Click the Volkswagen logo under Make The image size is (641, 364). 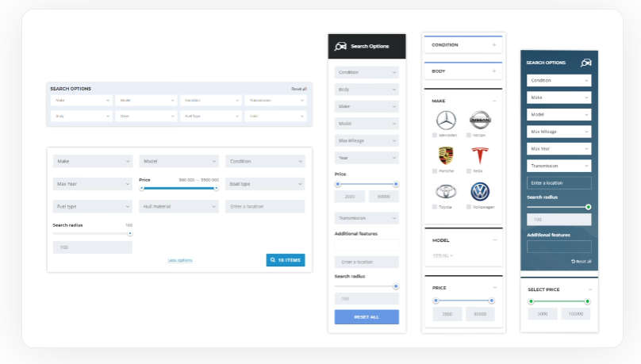click(x=479, y=191)
